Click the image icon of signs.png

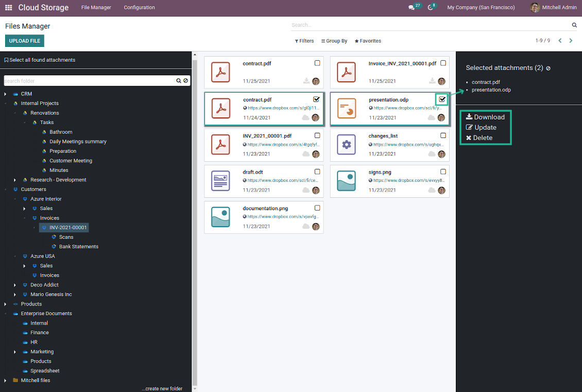[x=346, y=181]
